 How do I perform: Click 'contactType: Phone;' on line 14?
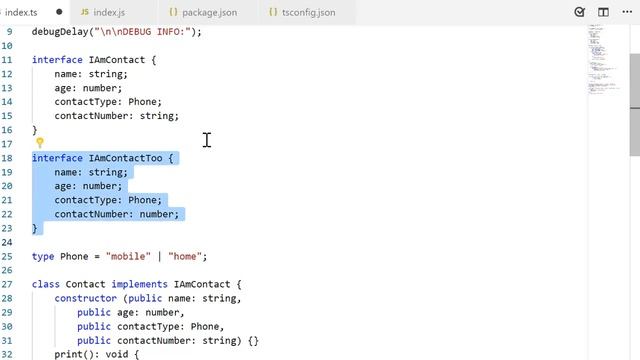tap(108, 102)
